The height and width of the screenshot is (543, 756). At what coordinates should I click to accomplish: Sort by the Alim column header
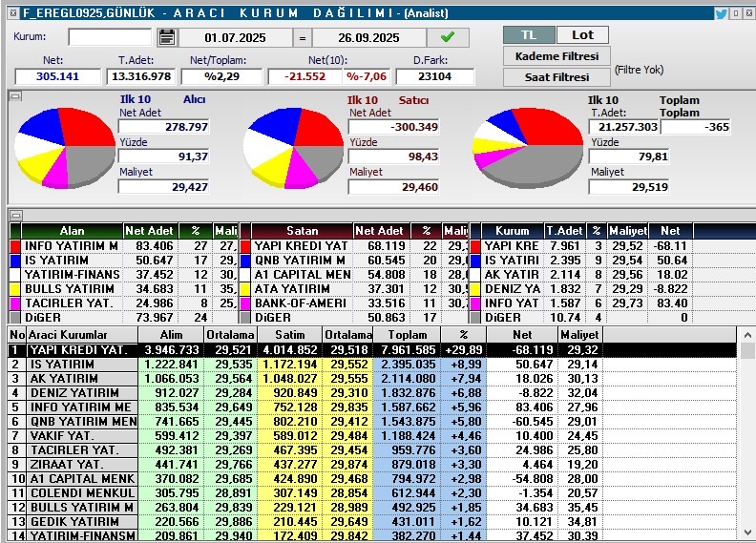tap(170, 335)
